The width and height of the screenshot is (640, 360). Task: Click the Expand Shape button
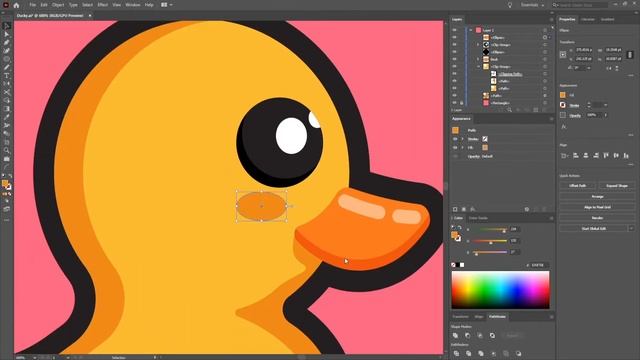tap(617, 186)
